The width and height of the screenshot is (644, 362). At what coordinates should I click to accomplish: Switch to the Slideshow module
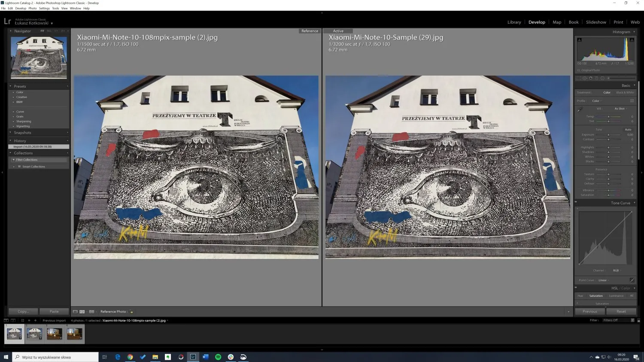click(596, 22)
